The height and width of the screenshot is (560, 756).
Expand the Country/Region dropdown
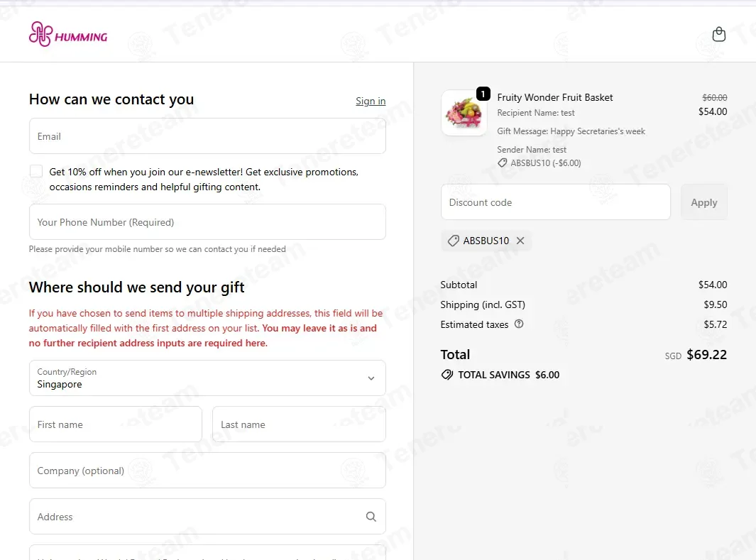tap(207, 378)
